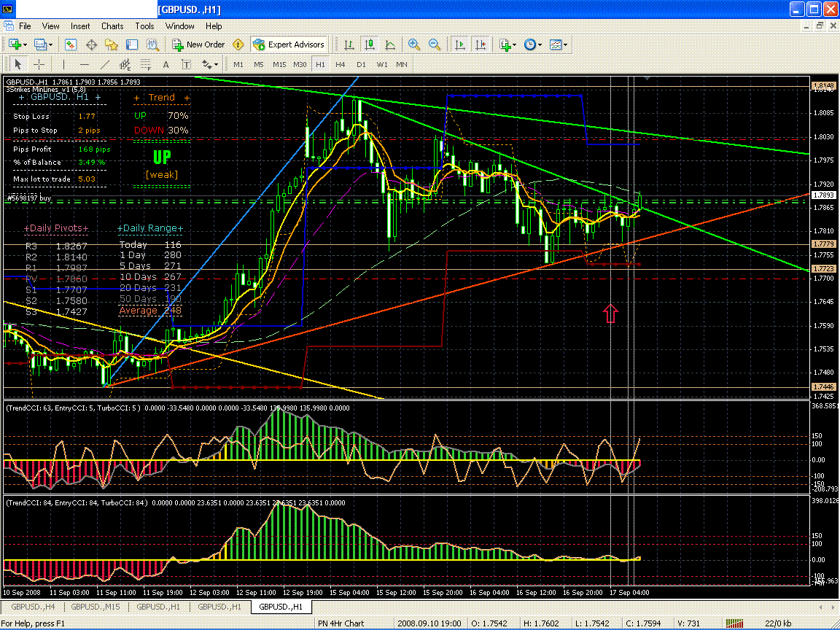Screen dimensions: 840x630
Task: Switch chart to candlesticks mode
Action: 369,45
